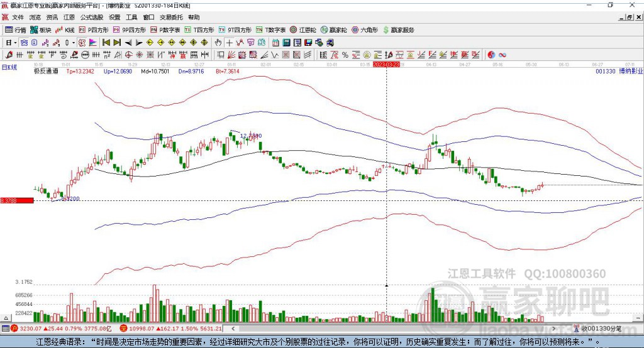Viewport: 644px width, 348px height.
Task: Open the 设置 menu
Action: (114, 17)
